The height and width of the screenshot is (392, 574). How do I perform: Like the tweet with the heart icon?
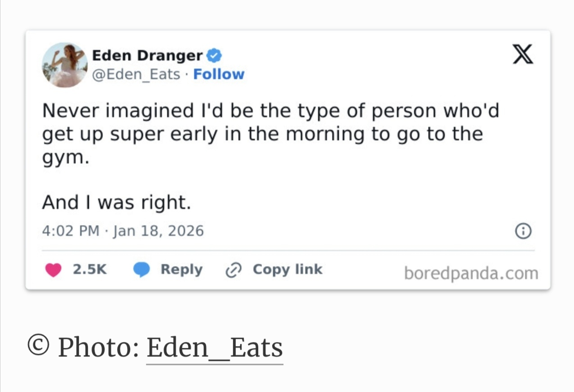[x=54, y=270]
